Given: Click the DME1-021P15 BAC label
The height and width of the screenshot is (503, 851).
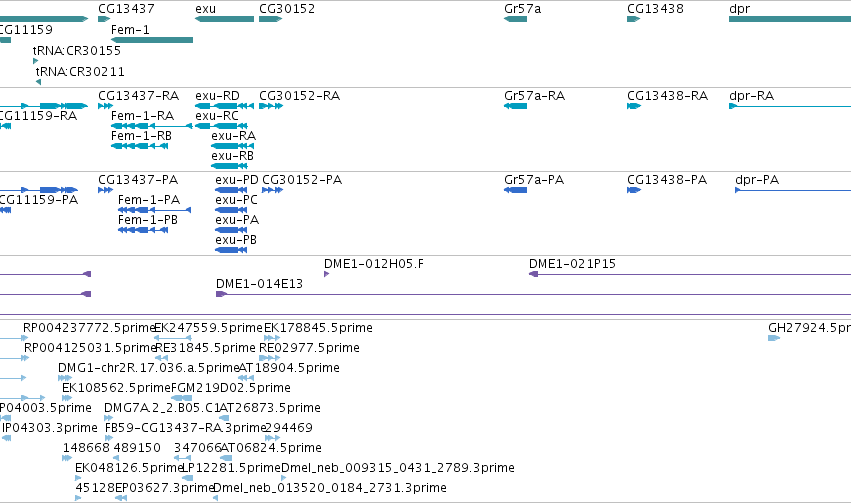Looking at the screenshot, I should coord(572,264).
